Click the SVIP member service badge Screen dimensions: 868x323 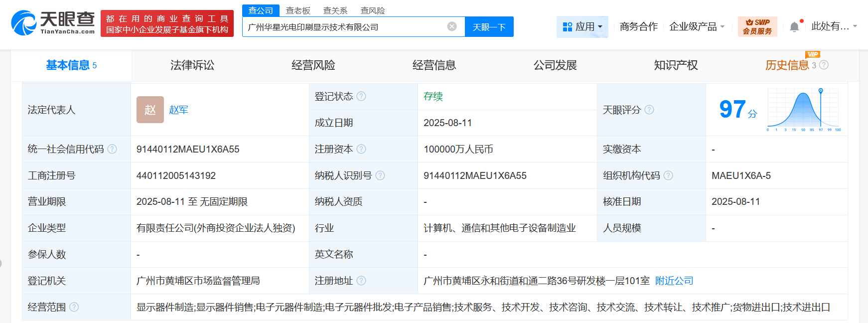(757, 27)
